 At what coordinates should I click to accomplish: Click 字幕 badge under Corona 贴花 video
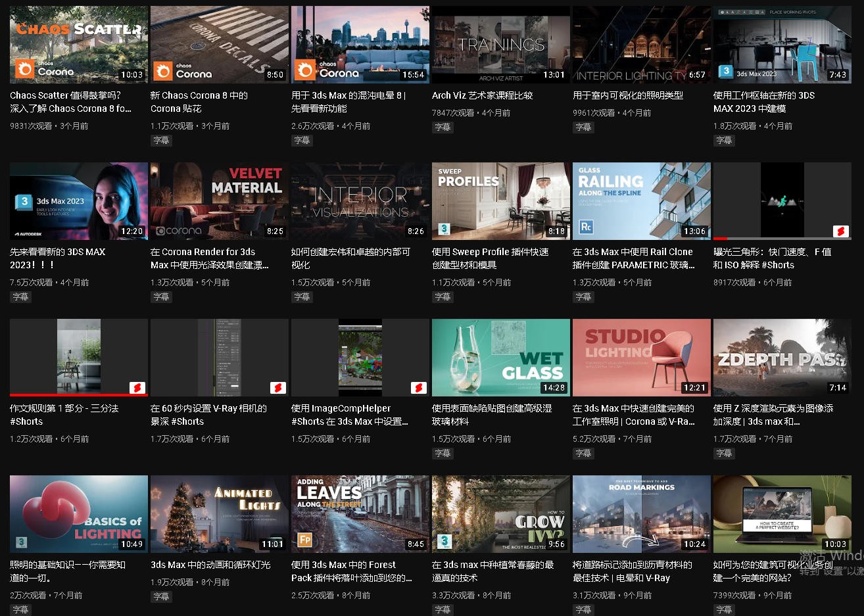click(161, 141)
